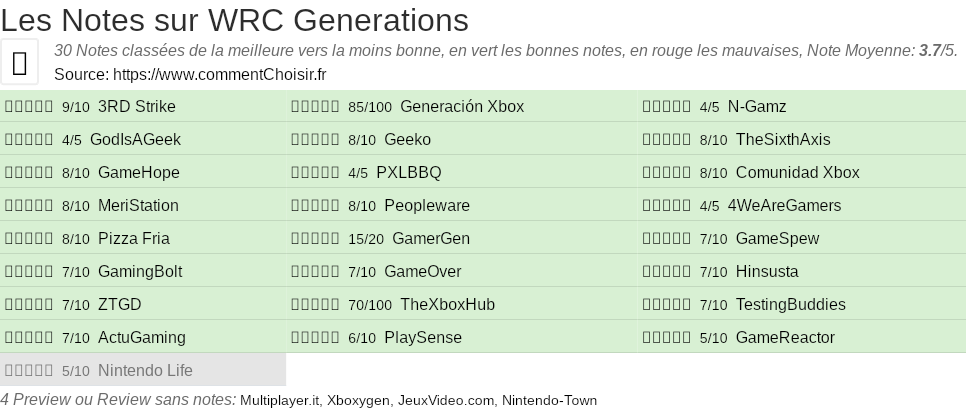Click the star rating icons beside PlaySense
Screen dimensions: 966x411
[x=315, y=338]
